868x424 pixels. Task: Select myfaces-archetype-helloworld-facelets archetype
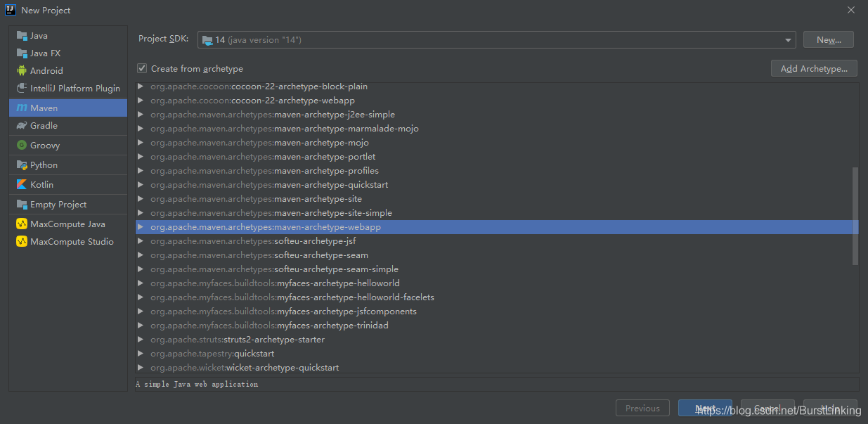[493, 297]
